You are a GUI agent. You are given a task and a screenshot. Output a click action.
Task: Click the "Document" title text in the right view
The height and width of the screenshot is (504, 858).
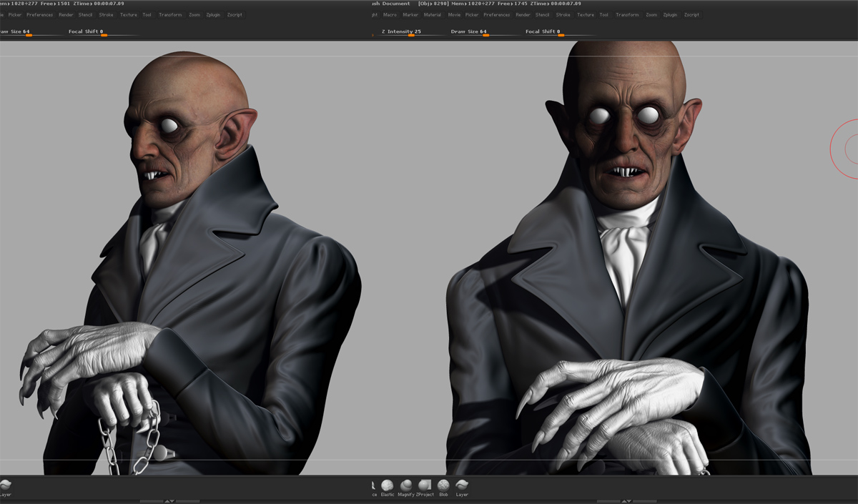(396, 4)
